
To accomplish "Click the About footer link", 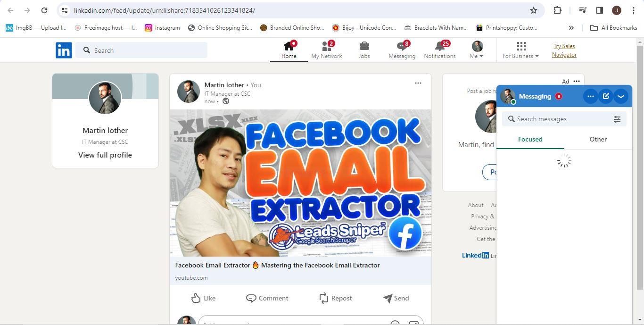I will pos(476,205).
